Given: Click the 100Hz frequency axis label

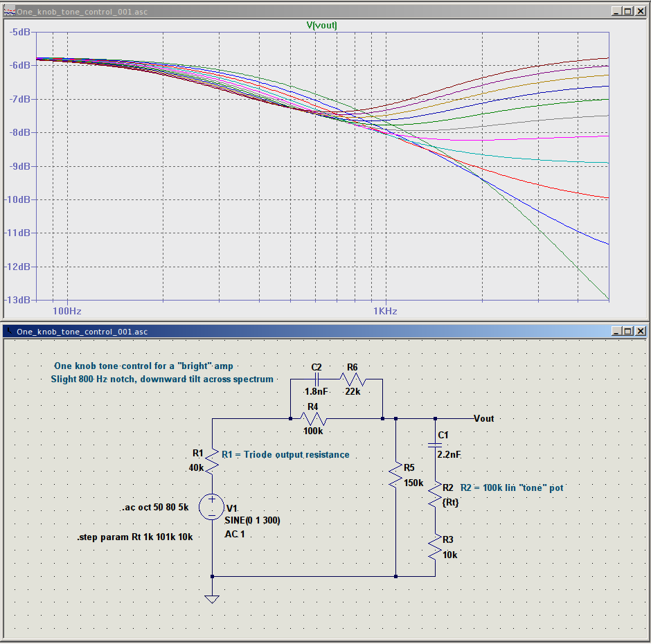Looking at the screenshot, I should tap(67, 311).
